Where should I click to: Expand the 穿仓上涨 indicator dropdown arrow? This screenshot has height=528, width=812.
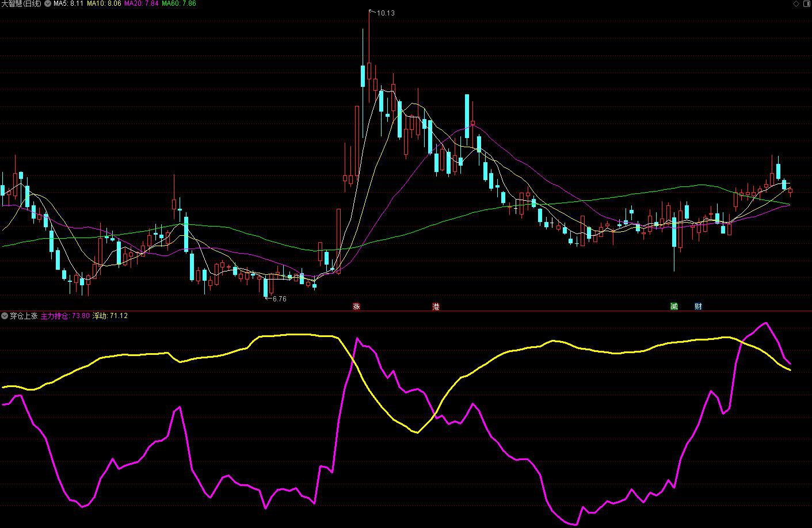pos(5,316)
